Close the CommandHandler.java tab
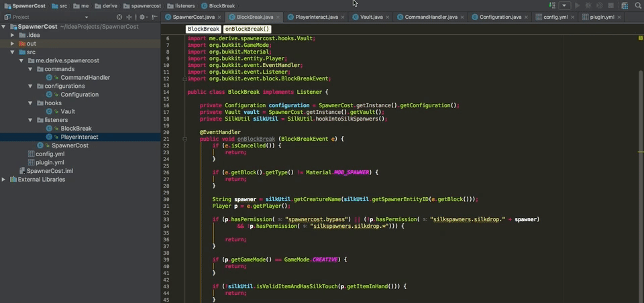The height and width of the screenshot is (303, 644). 462,17
